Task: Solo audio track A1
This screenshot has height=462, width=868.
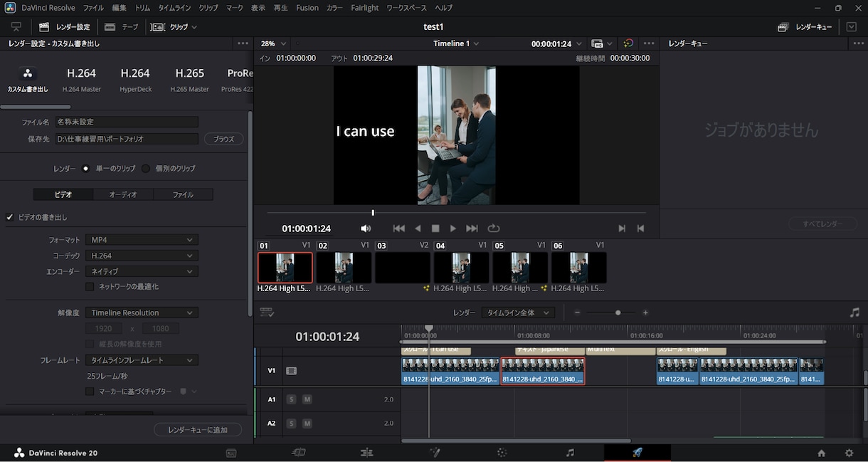Action: [291, 399]
